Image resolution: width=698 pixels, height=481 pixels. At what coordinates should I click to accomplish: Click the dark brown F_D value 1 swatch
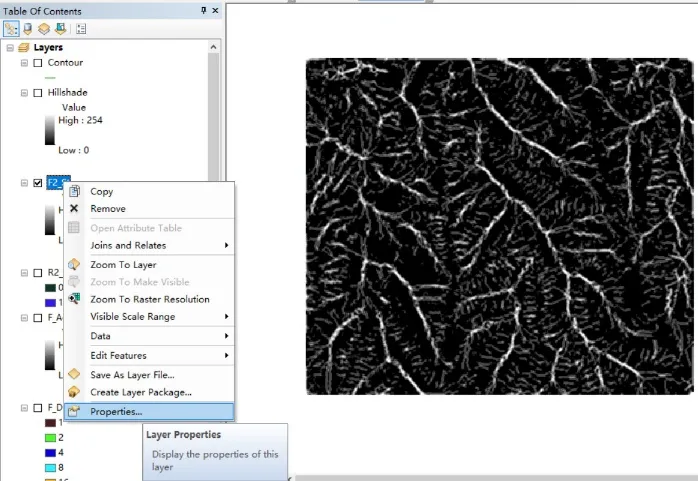pos(50,422)
